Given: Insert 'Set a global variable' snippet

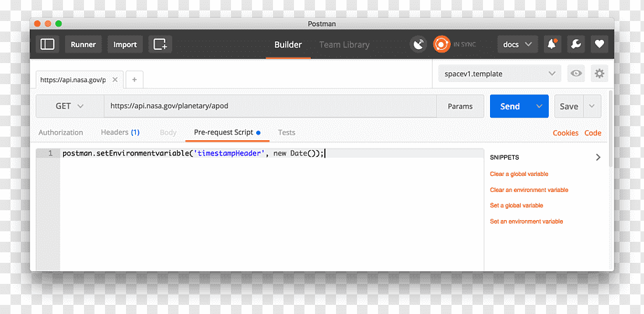Looking at the screenshot, I should (x=517, y=205).
